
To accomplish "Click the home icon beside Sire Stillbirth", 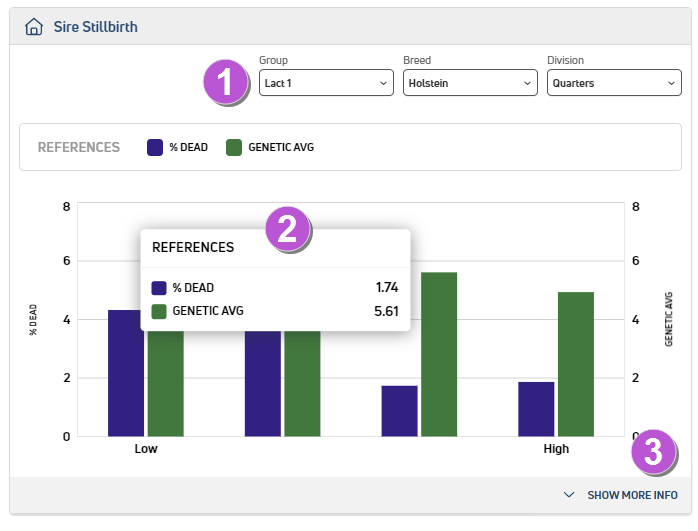I will click(34, 27).
